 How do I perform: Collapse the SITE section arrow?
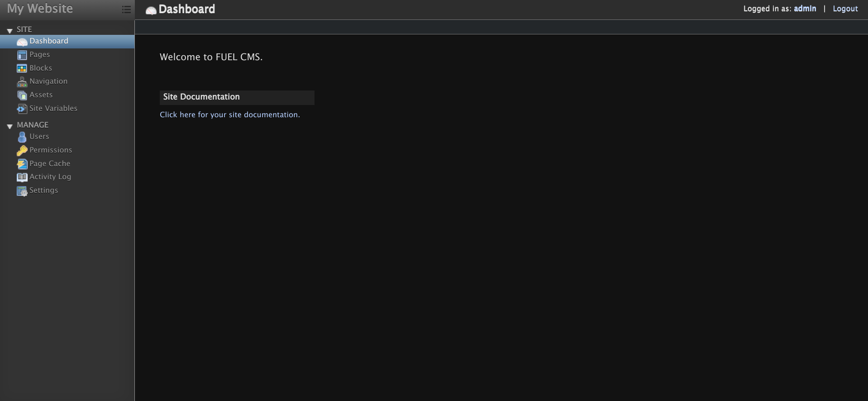(x=10, y=31)
